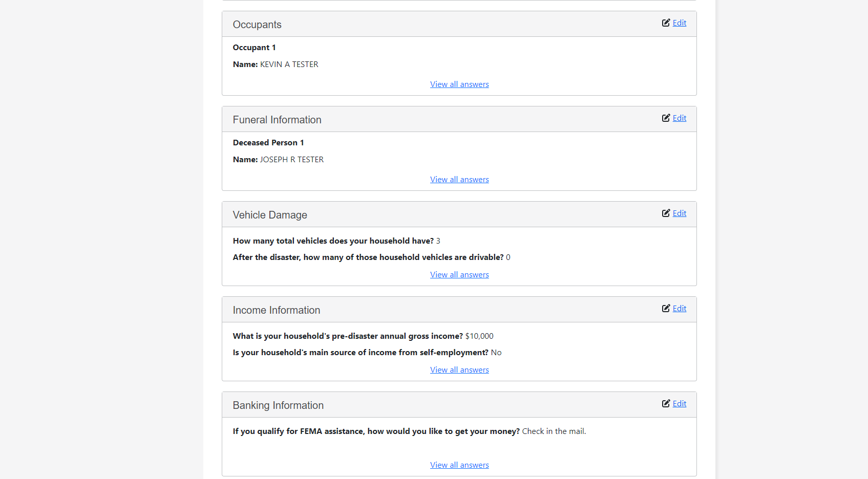This screenshot has height=479, width=868.
Task: Open the Edit link for Occupants
Action: point(680,23)
